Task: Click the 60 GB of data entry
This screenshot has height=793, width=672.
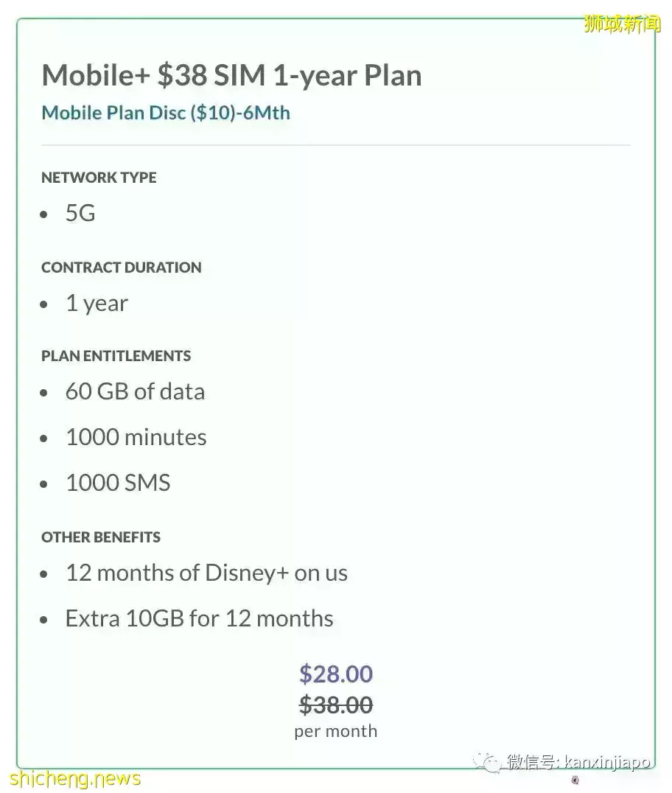Action: point(135,392)
